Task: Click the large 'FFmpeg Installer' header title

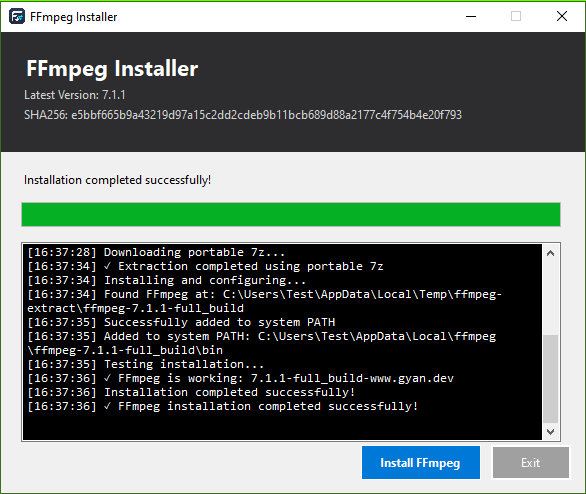Action: coord(112,69)
